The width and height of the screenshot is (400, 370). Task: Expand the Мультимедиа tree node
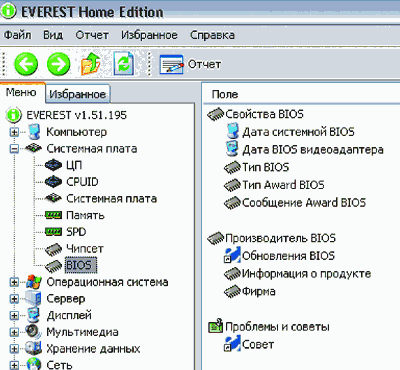tap(14, 332)
